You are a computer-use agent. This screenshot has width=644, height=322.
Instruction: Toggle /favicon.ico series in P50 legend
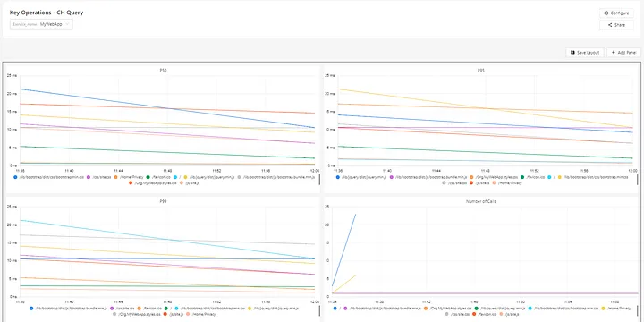pos(158,177)
